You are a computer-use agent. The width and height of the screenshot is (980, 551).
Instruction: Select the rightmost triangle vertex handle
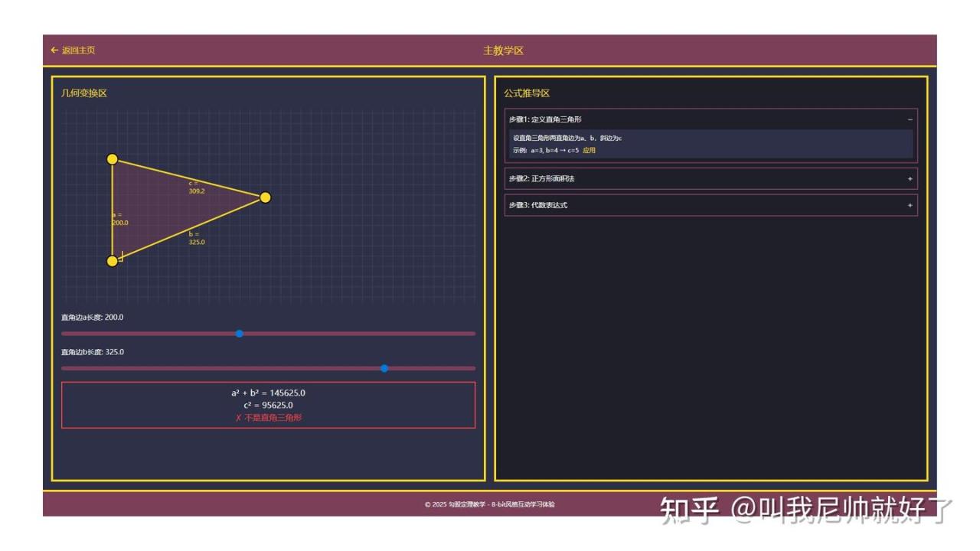tap(266, 197)
